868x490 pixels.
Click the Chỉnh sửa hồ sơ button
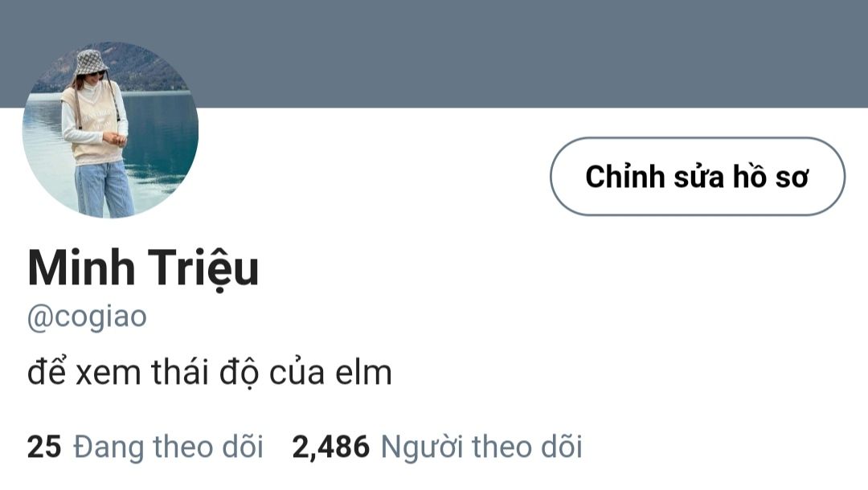coord(698,177)
